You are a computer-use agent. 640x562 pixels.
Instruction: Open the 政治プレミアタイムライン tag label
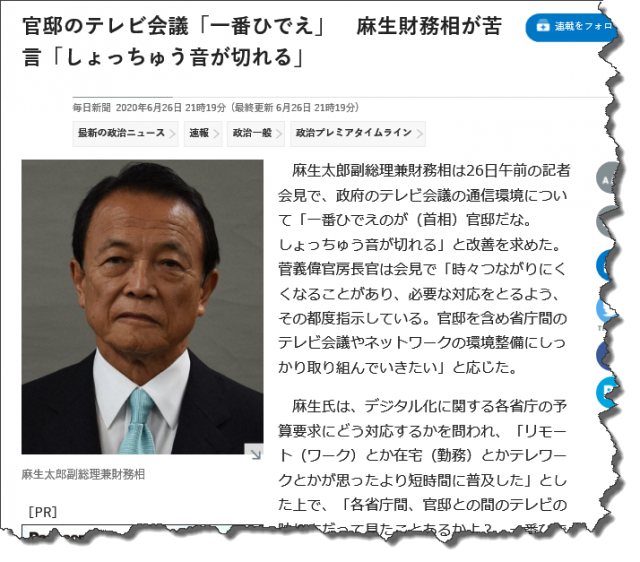click(353, 133)
